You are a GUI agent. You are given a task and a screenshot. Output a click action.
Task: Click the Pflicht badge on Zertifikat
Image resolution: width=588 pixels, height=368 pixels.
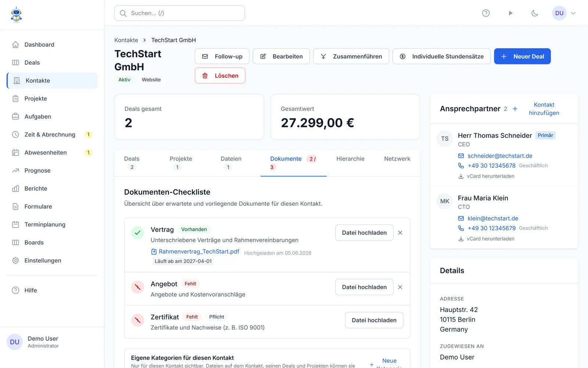coord(216,317)
